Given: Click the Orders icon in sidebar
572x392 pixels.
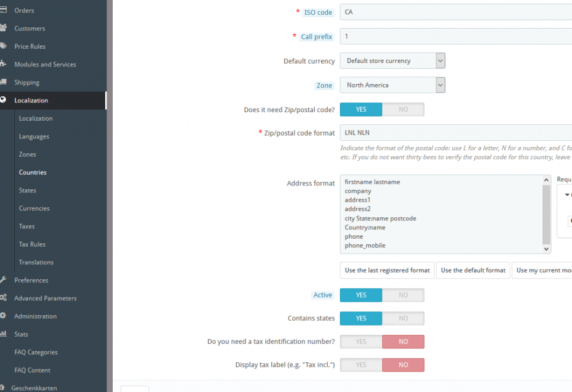Looking at the screenshot, I should 3,10.
